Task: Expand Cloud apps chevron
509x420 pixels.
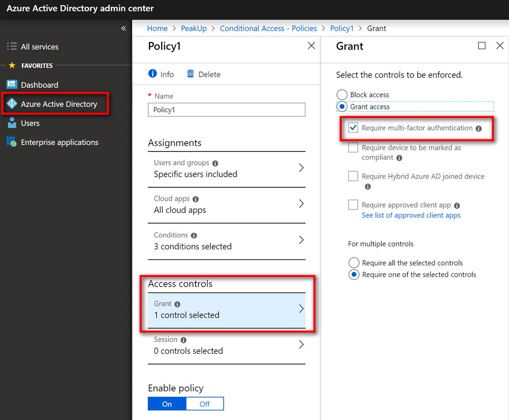Action: [x=301, y=204]
